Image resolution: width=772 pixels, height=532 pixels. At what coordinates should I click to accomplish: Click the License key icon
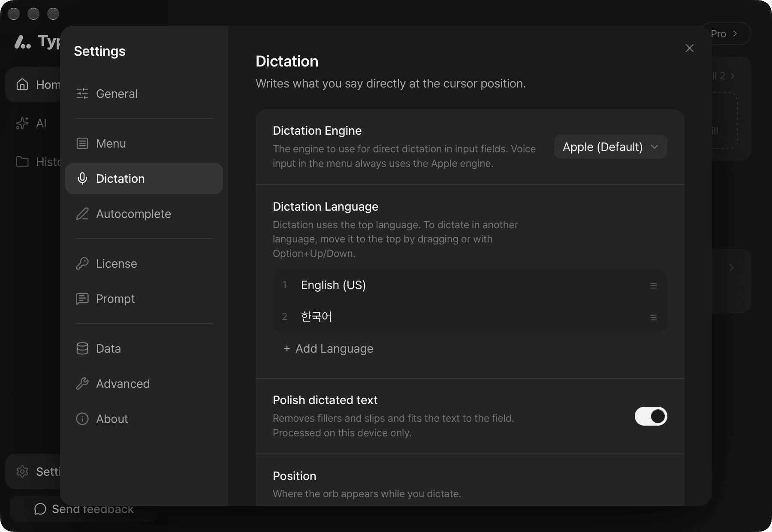tap(82, 263)
